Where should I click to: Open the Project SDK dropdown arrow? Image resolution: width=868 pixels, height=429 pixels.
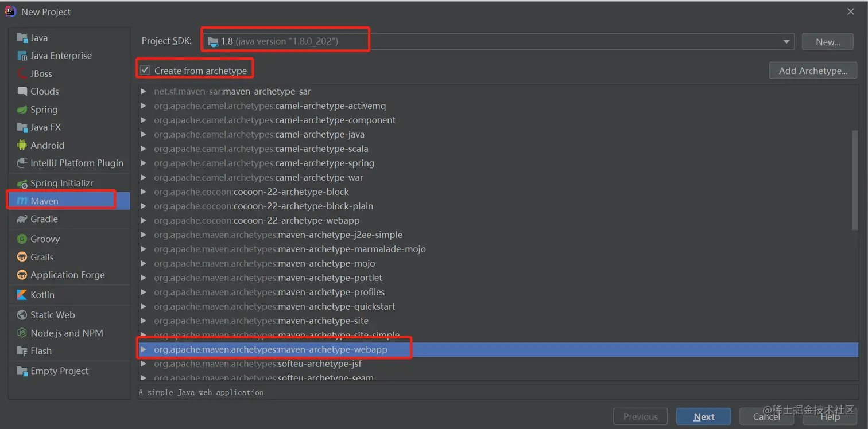pyautogui.click(x=786, y=42)
